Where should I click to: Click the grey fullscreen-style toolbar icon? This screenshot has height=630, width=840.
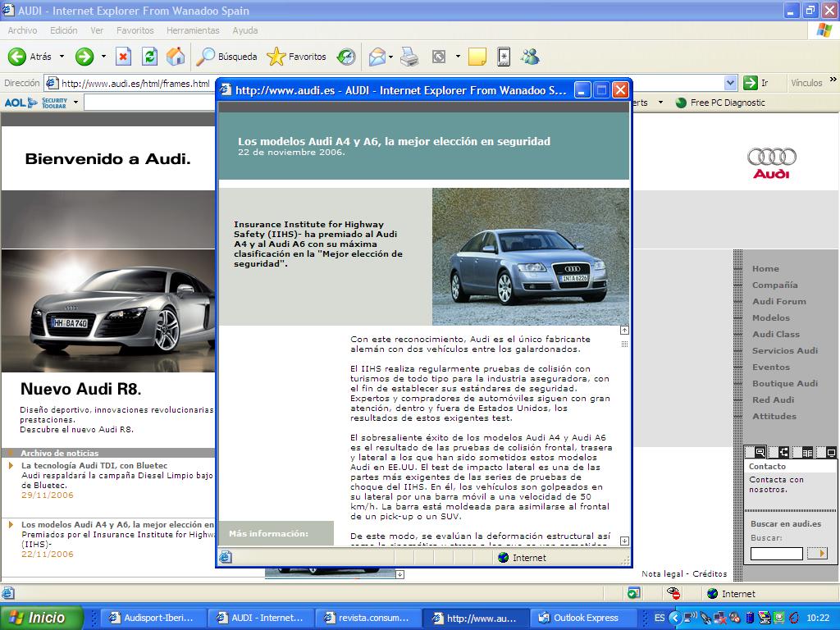[x=439, y=57]
